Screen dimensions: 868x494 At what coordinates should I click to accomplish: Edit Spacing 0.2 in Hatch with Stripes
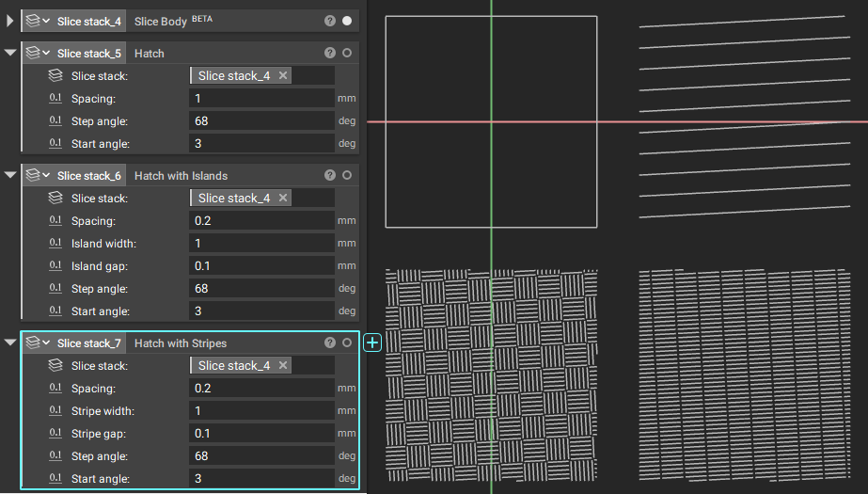click(x=261, y=389)
